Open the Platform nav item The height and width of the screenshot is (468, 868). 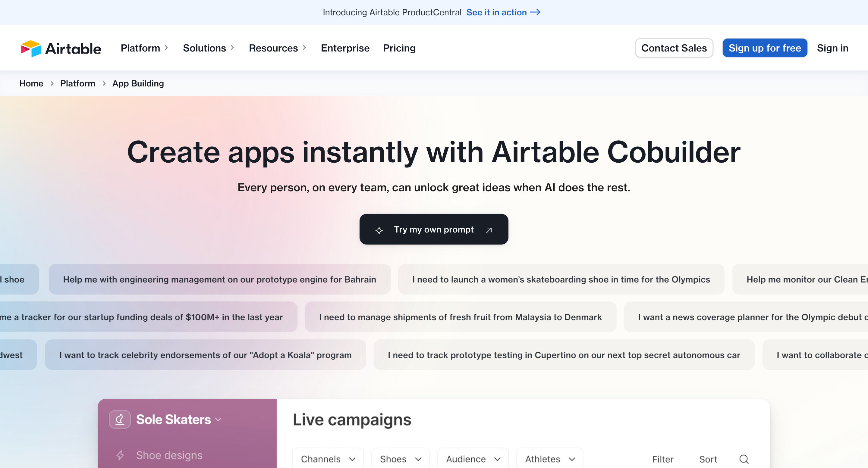(x=140, y=48)
